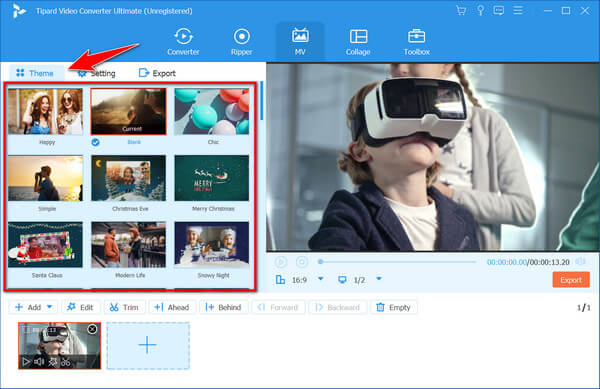
Task: Remove the clip with X icon
Action: tap(92, 329)
